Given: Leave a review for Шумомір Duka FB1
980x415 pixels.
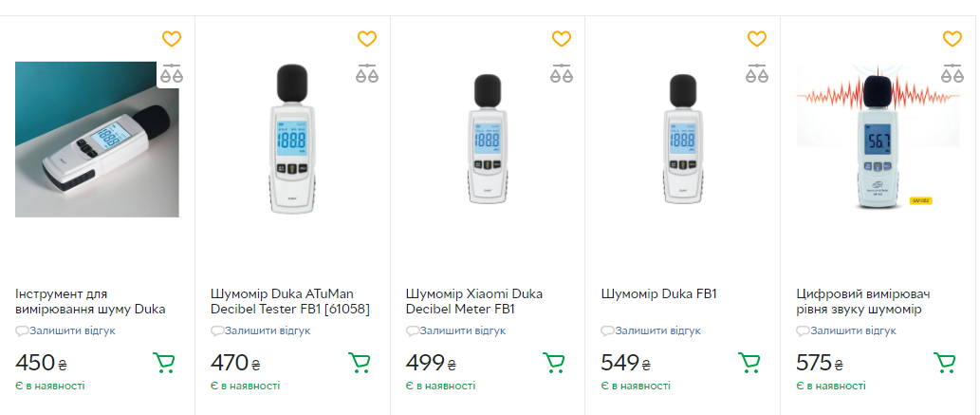Looking at the screenshot, I should pos(657,330).
